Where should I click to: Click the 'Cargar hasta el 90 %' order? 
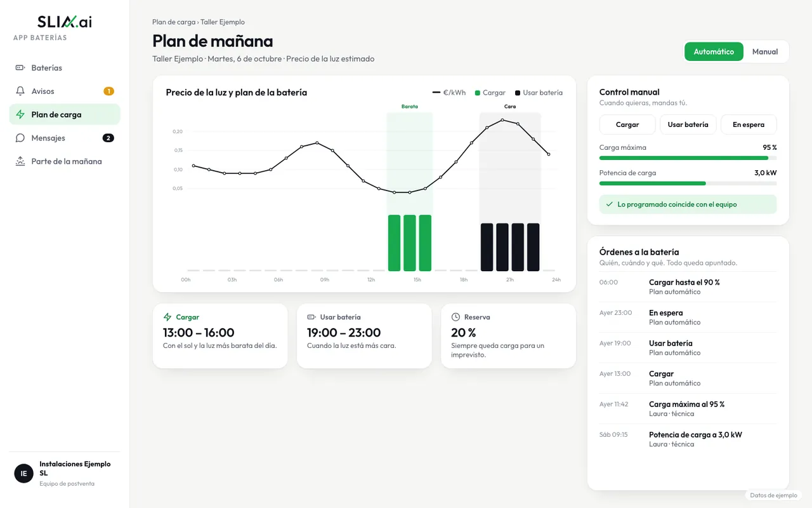(688, 287)
